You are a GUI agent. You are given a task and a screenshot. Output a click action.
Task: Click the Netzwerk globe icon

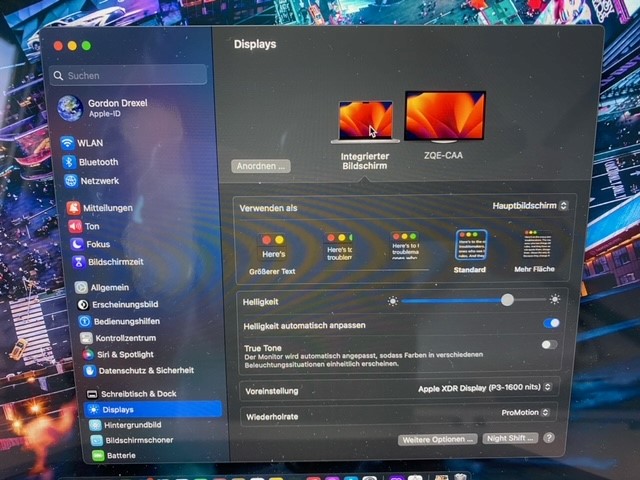[x=71, y=180]
